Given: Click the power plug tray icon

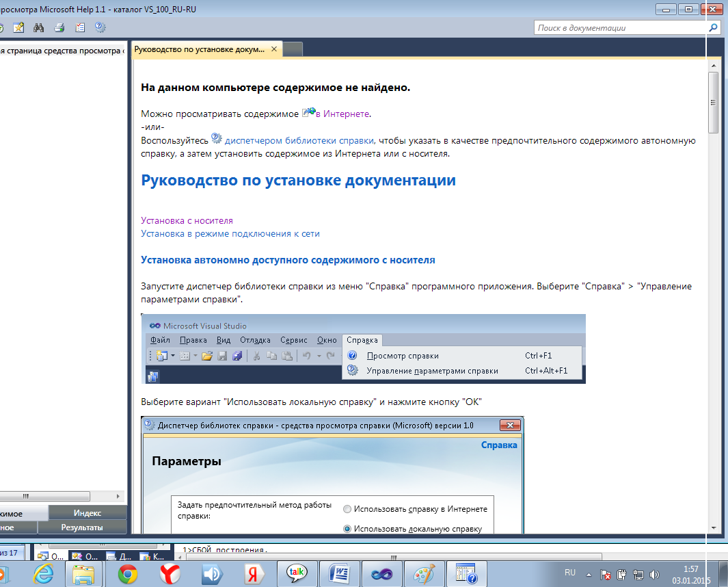Looking at the screenshot, I should [x=621, y=575].
